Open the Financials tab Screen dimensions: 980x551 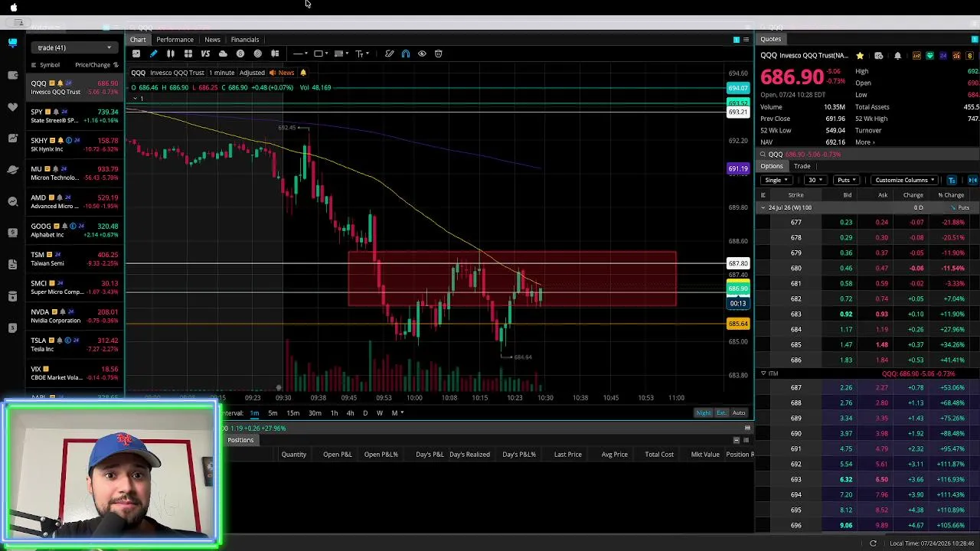coord(245,40)
